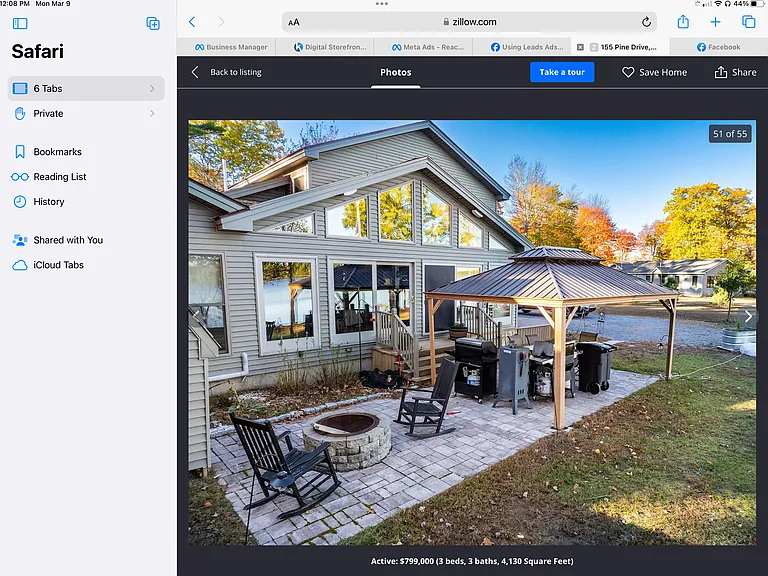Tap the Back to listing chevron
768x576 pixels.
pyautogui.click(x=195, y=72)
